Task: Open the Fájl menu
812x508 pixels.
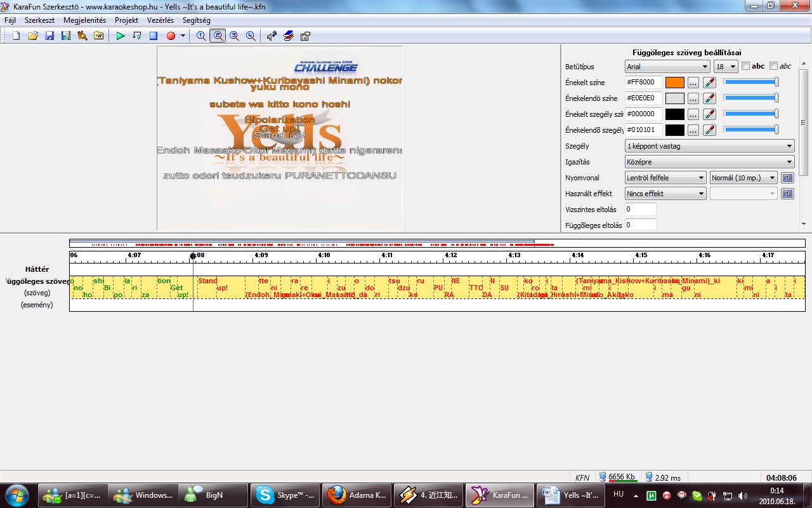Action: click(x=10, y=20)
